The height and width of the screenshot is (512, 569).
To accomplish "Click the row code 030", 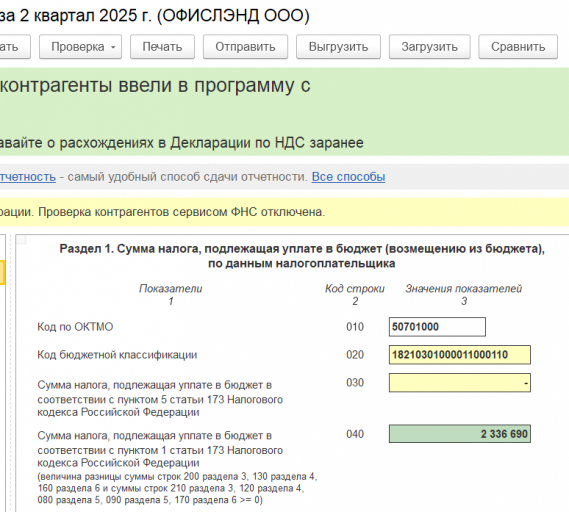I will coord(355,383).
